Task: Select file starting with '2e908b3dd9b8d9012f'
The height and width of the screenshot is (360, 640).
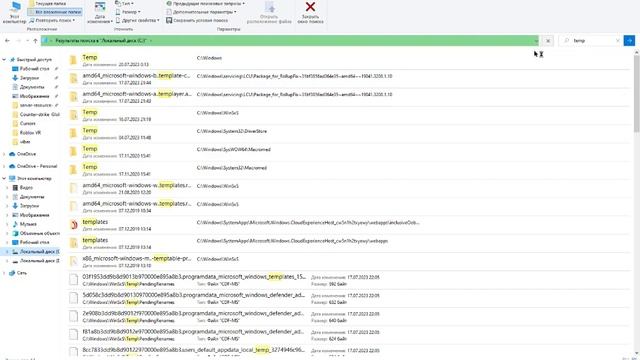Action: [x=349, y=316]
